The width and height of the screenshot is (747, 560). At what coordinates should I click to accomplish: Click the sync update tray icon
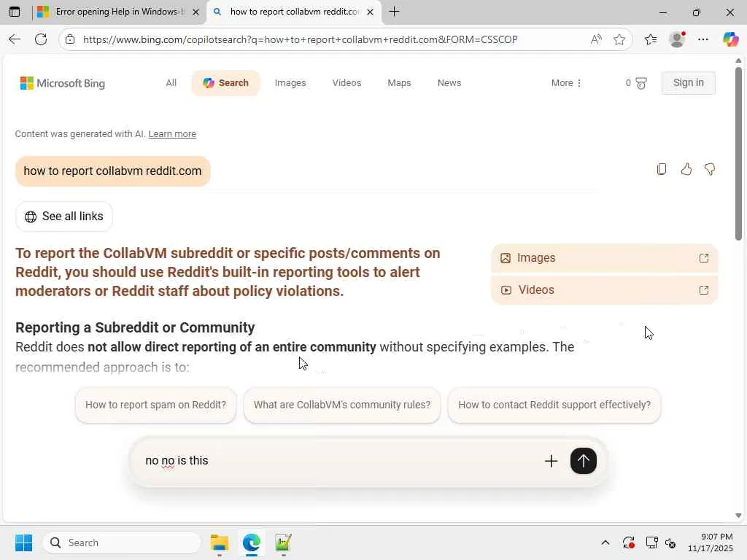pyautogui.click(x=628, y=542)
